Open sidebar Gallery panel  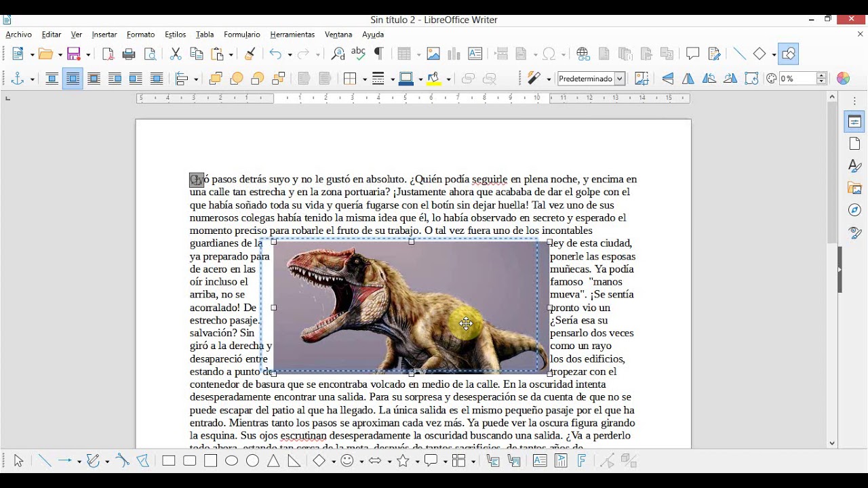click(x=854, y=188)
